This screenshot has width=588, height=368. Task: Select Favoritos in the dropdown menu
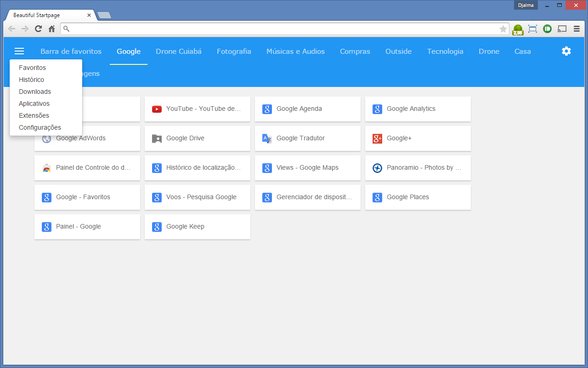point(46,68)
